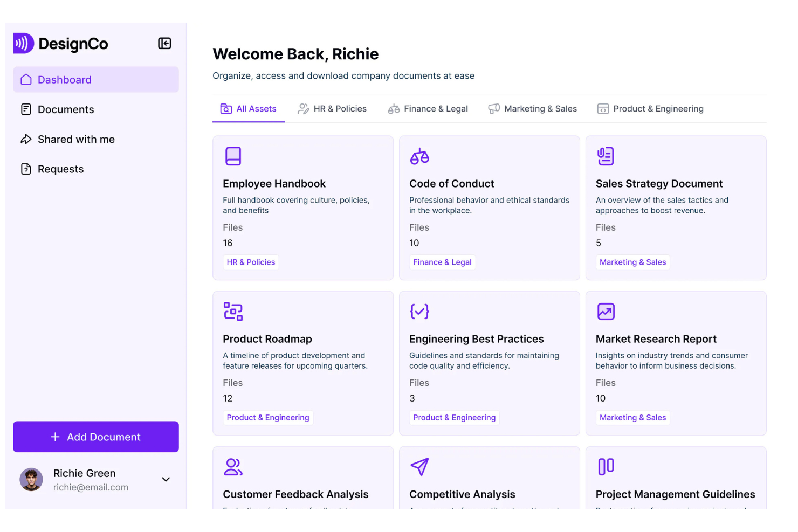
Task: Select the Marketing & Sales tab
Action: (x=533, y=109)
